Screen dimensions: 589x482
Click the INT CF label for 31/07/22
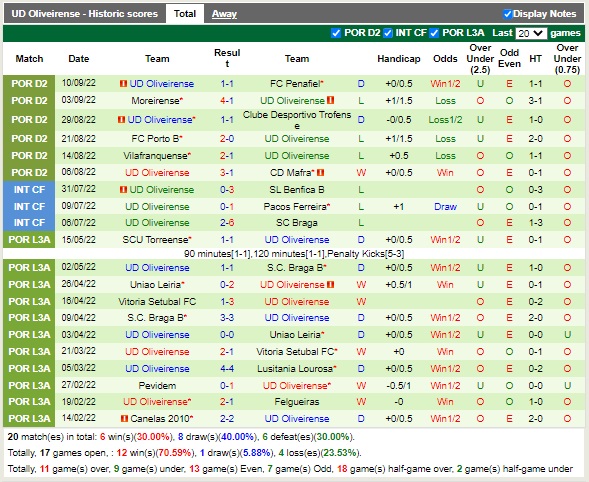[x=29, y=189]
